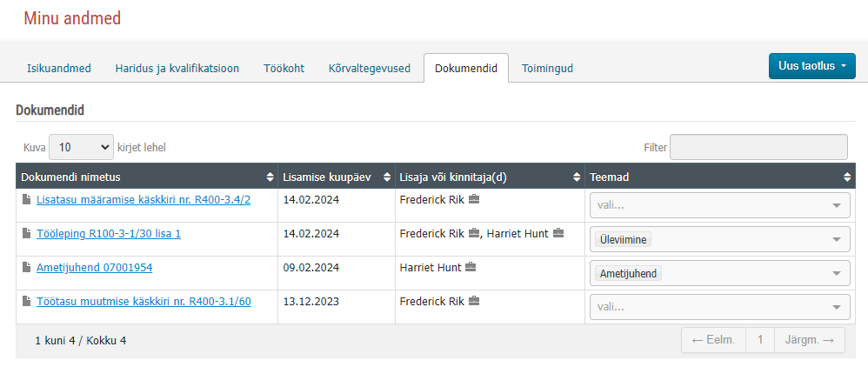Sort the table by the Teemad column
The image size is (868, 367).
click(720, 177)
